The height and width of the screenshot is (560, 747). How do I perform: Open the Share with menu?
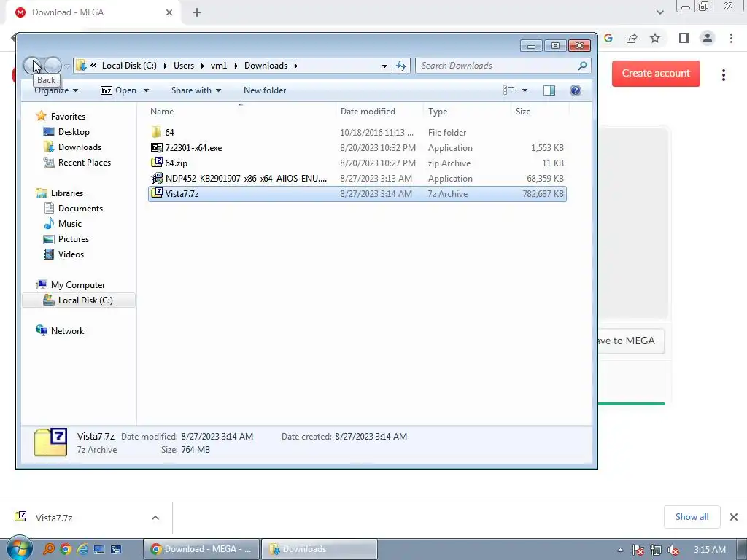(x=196, y=90)
